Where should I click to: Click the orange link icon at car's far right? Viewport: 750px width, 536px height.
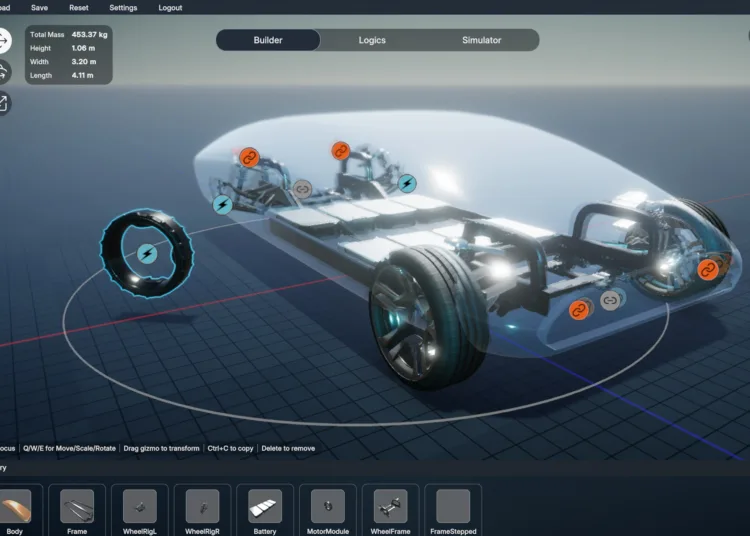pyautogui.click(x=708, y=269)
